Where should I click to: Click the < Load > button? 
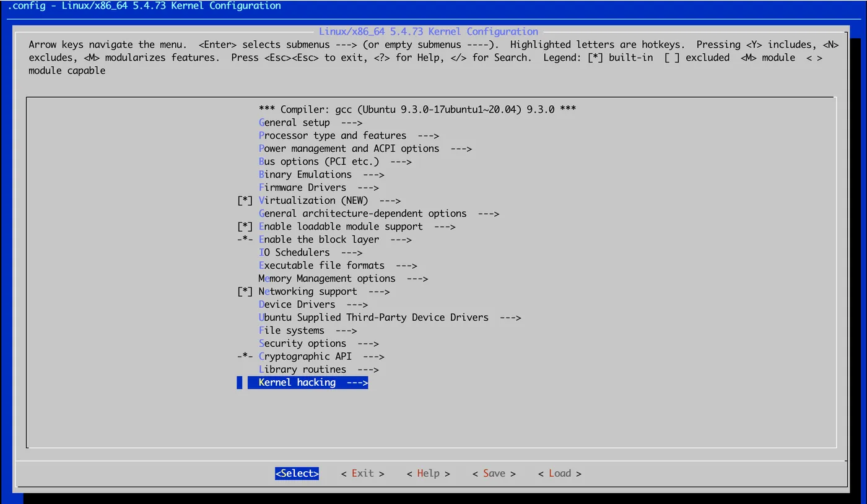pos(560,474)
